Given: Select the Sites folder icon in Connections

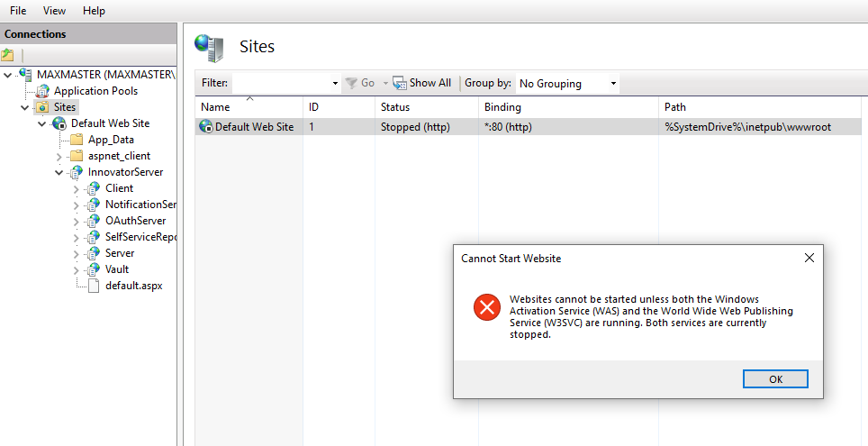Looking at the screenshot, I should coord(42,107).
